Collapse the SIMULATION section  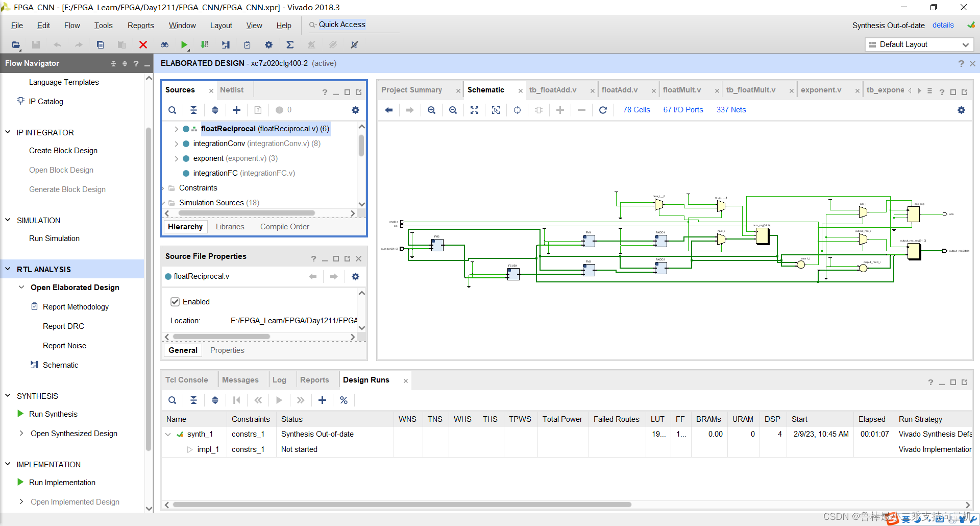point(8,220)
